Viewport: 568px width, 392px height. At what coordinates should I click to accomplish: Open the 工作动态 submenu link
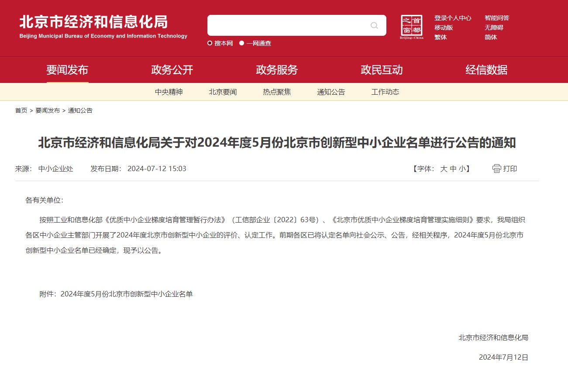point(385,92)
